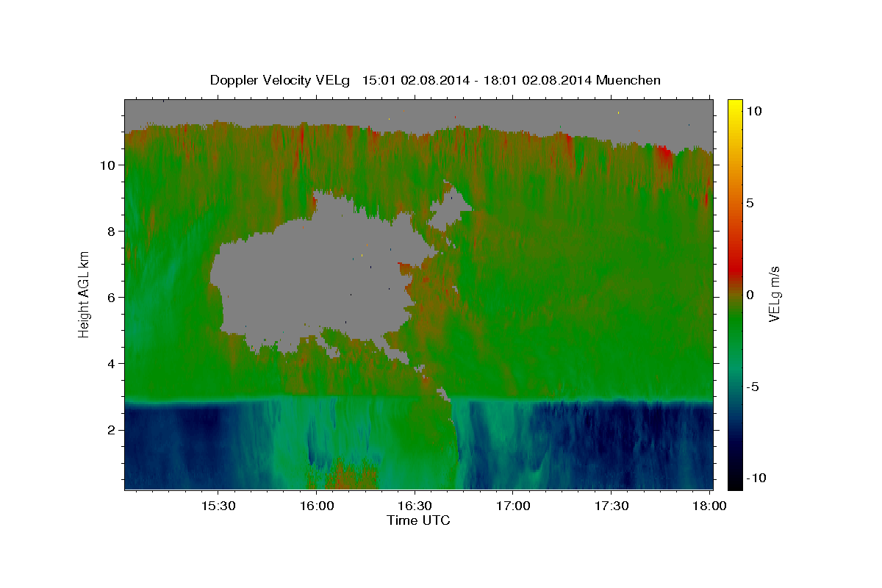Click the plot title 'Doppler Velocity VELg'
Image resolution: width=882 pixels, height=588 pixels.
point(282,80)
